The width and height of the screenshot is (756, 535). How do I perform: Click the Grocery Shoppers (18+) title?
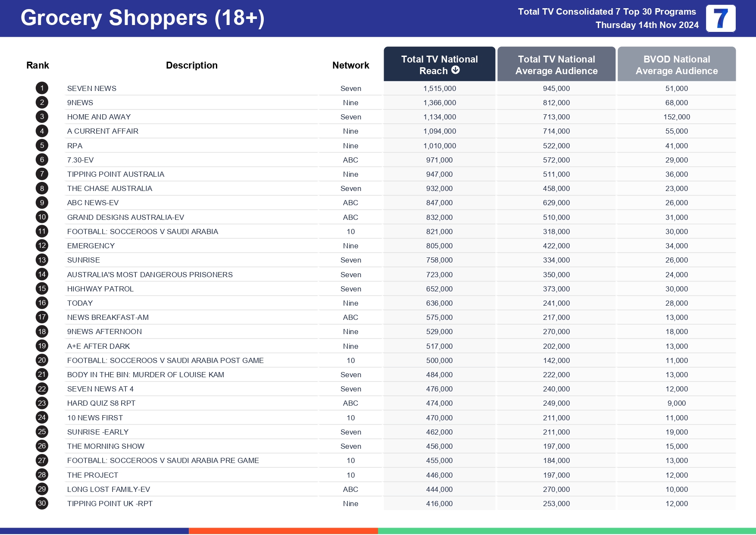pos(142,18)
